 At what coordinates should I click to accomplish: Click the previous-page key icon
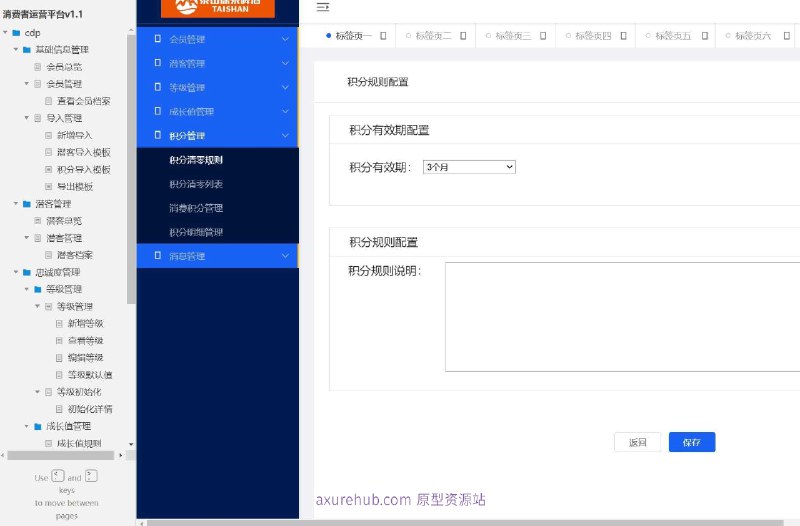(x=58, y=476)
